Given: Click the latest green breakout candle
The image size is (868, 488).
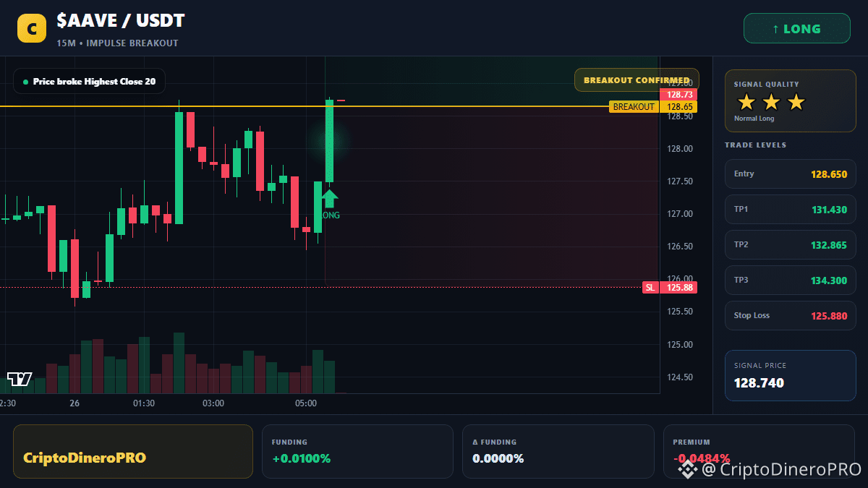Looking at the screenshot, I should [329, 141].
